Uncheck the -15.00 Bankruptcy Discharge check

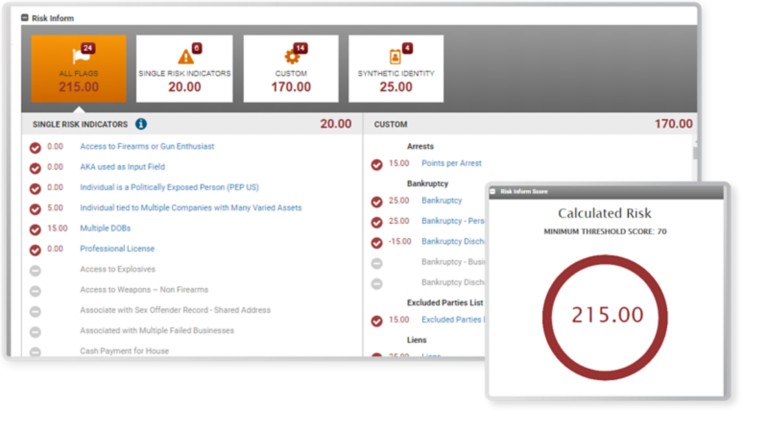coord(377,243)
